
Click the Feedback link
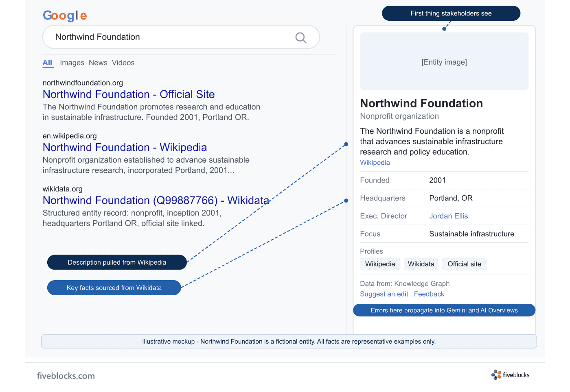tap(429, 294)
